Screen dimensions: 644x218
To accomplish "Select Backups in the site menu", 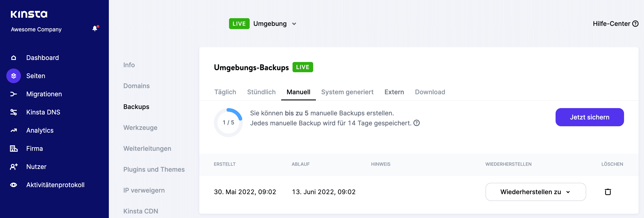I will coord(136,106).
